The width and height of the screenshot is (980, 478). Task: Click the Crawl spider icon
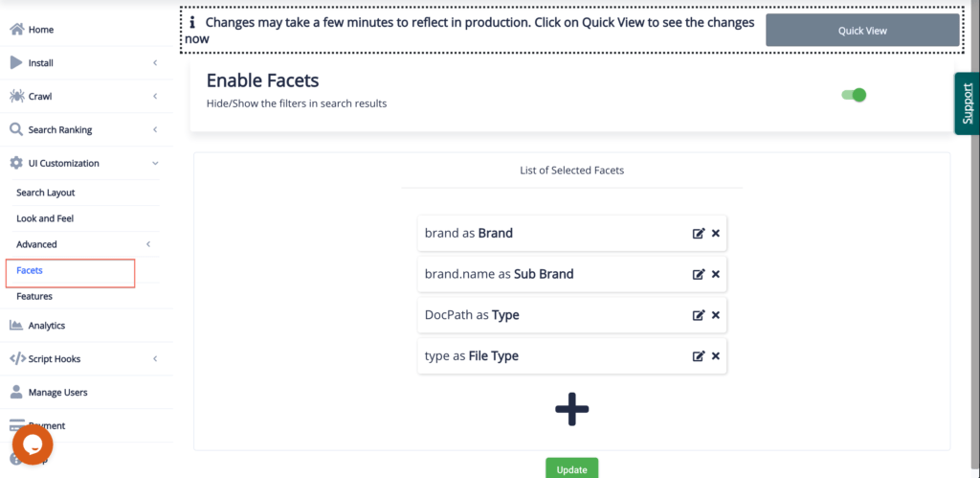tap(17, 97)
